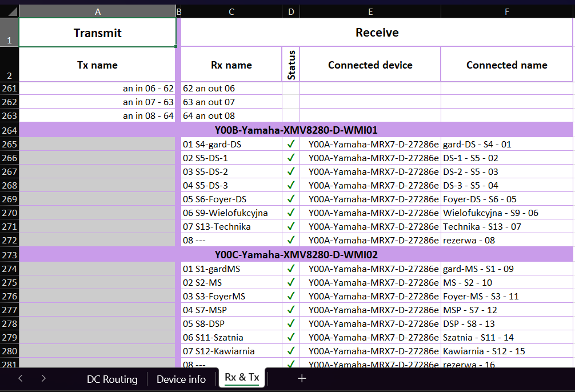575x392 pixels.
Task: Click connected device cell in row 274
Action: (370, 269)
